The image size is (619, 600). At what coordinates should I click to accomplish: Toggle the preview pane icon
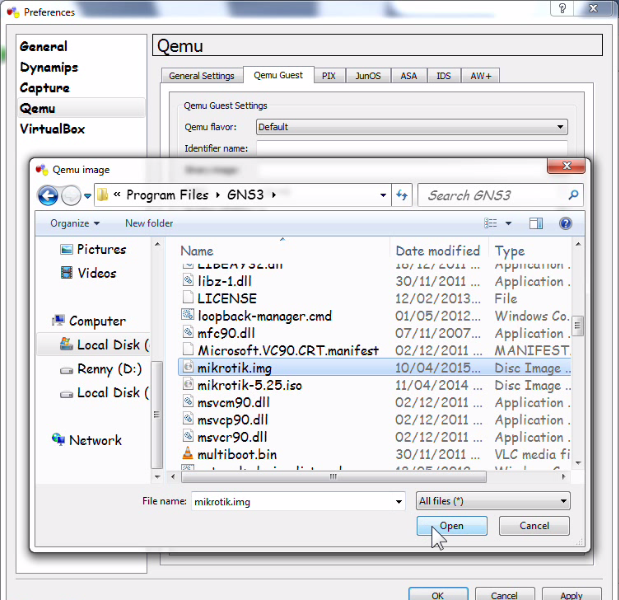coord(536,223)
